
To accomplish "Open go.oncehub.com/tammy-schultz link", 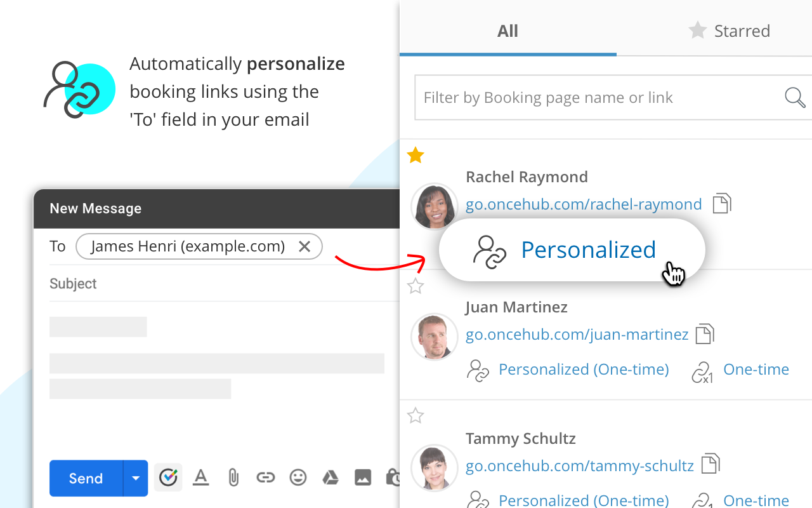I will click(579, 465).
